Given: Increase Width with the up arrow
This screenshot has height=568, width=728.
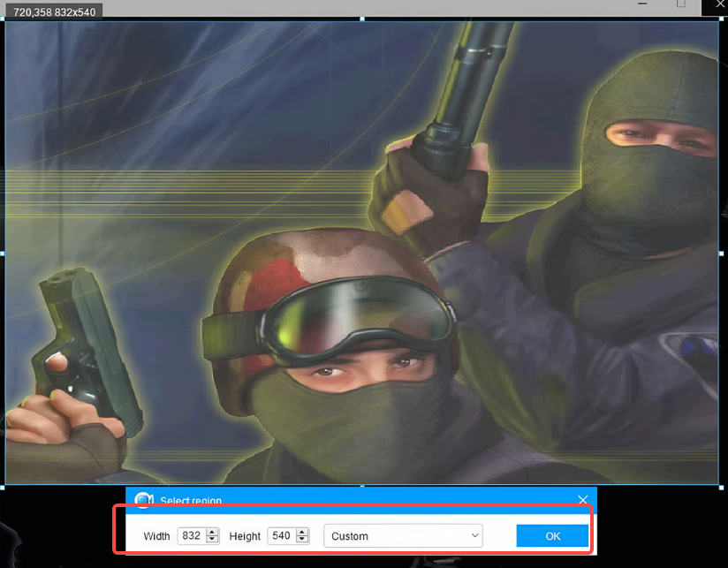Looking at the screenshot, I should pyautogui.click(x=212, y=532).
